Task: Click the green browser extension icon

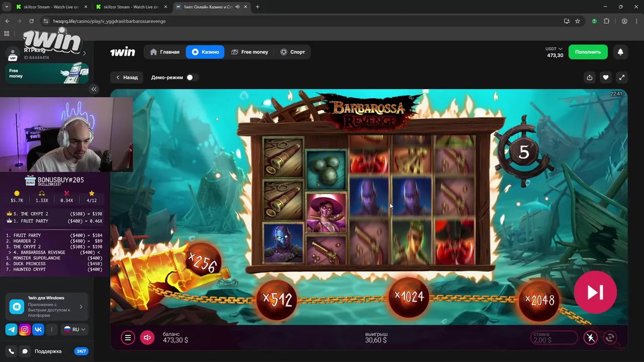Action: pos(594,21)
